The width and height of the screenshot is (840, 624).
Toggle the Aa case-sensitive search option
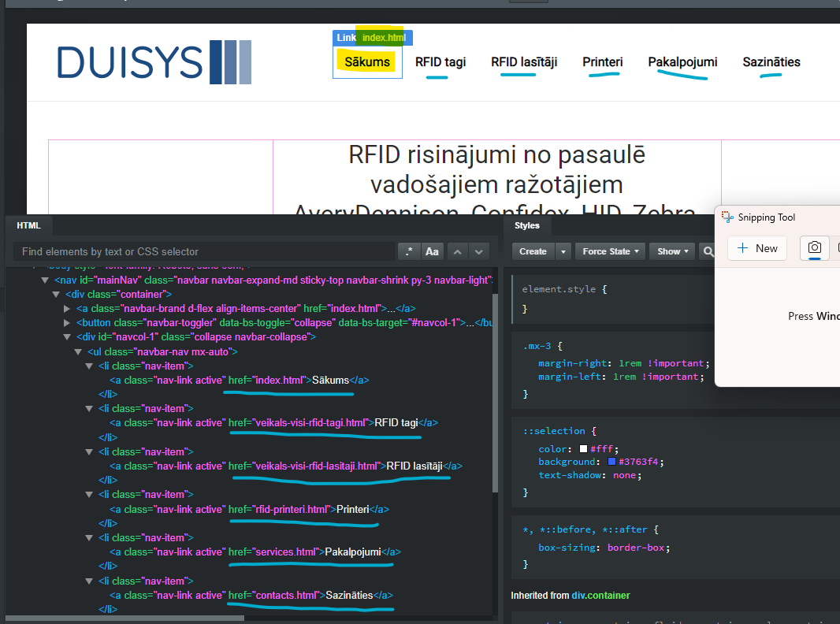pos(432,251)
